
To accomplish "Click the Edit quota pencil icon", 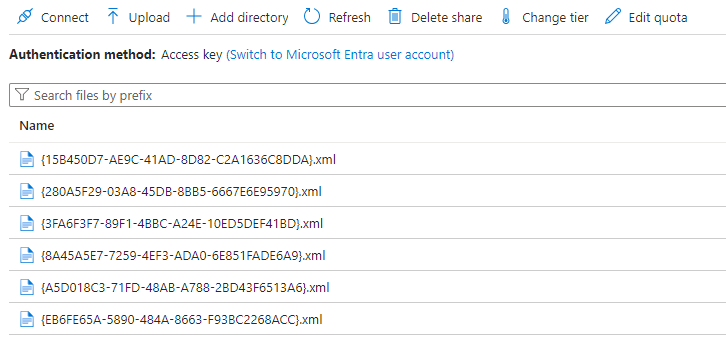I will pyautogui.click(x=613, y=17).
